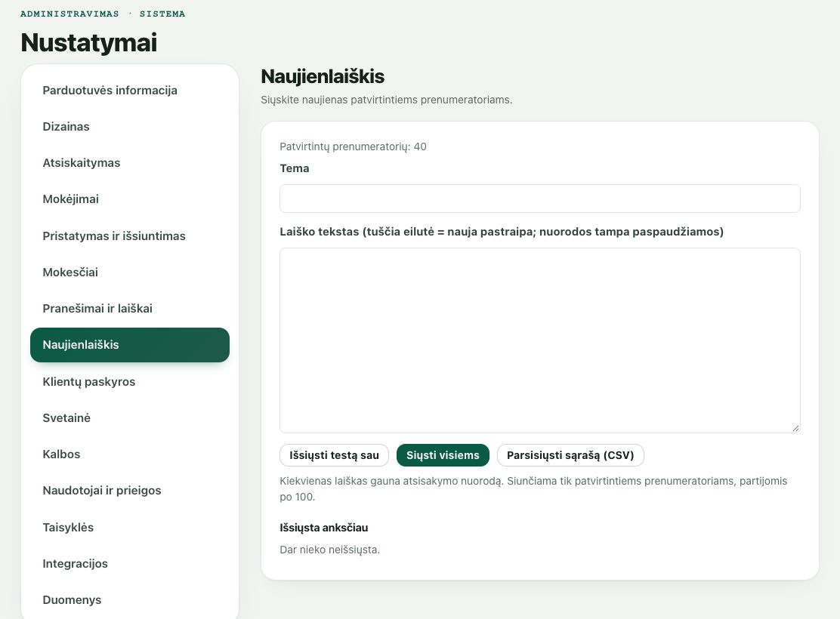Click the 'Siųskite naujienas patvirtintiems prenumeratoriams.' subtitle

tap(387, 100)
